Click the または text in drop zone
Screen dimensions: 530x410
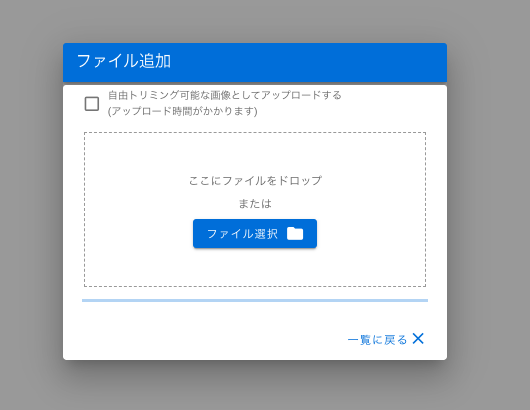(x=255, y=203)
